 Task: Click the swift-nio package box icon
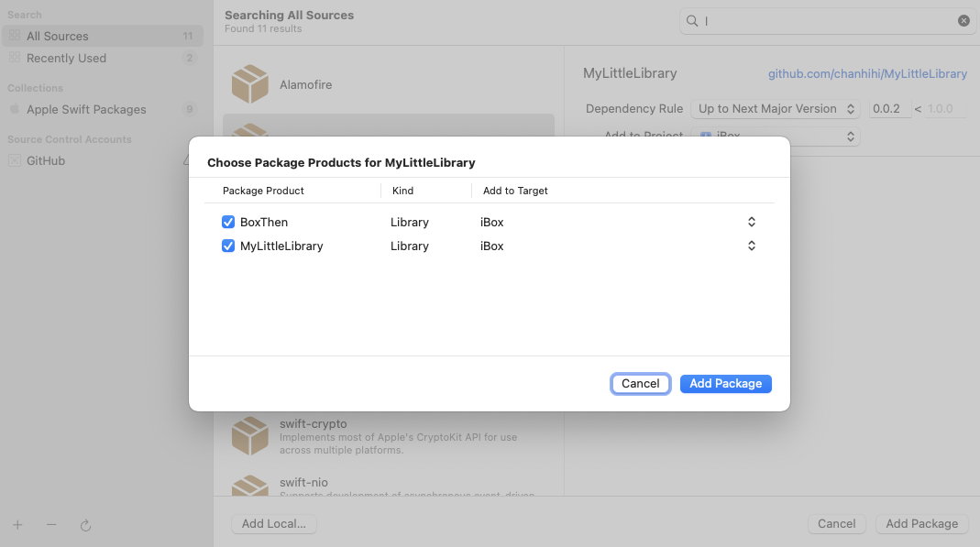(x=250, y=486)
